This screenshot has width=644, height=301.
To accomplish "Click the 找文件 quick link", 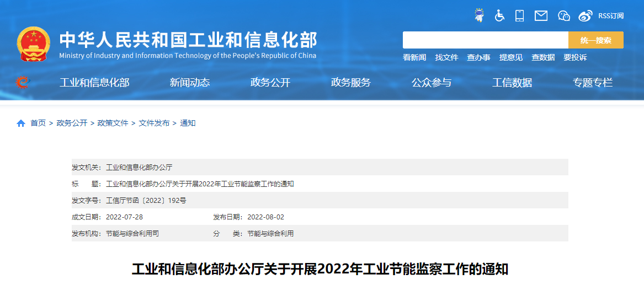I will click(x=446, y=57).
